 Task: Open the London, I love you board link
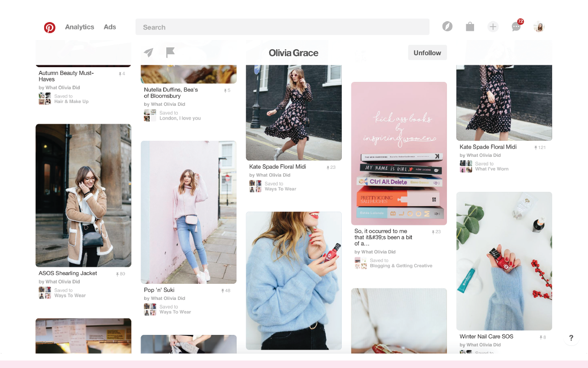pos(180,118)
